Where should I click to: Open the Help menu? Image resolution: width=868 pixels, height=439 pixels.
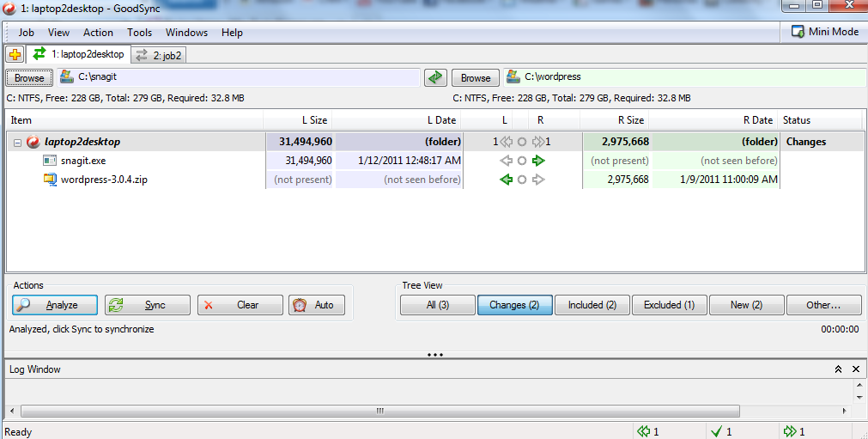(232, 33)
